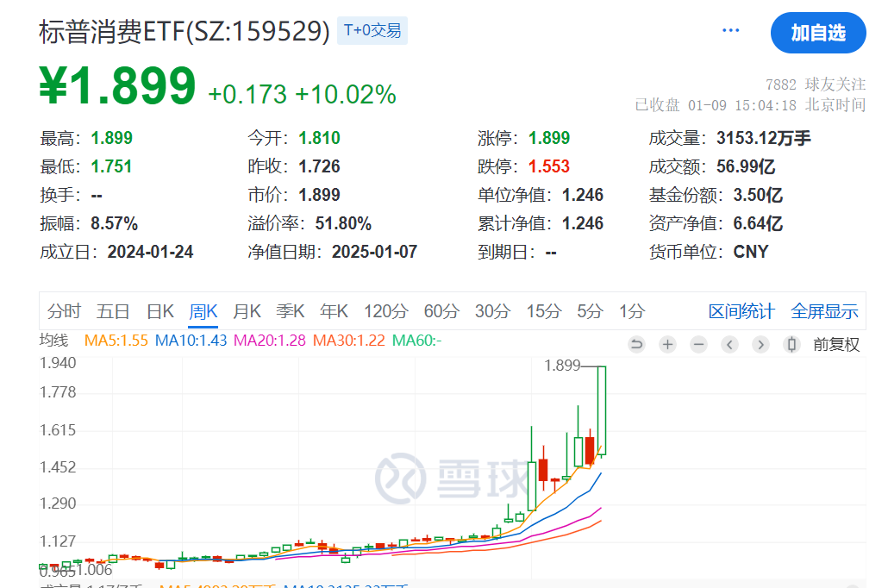Open 全屏显示 fullscreen display link
888x588 pixels.
tap(824, 311)
